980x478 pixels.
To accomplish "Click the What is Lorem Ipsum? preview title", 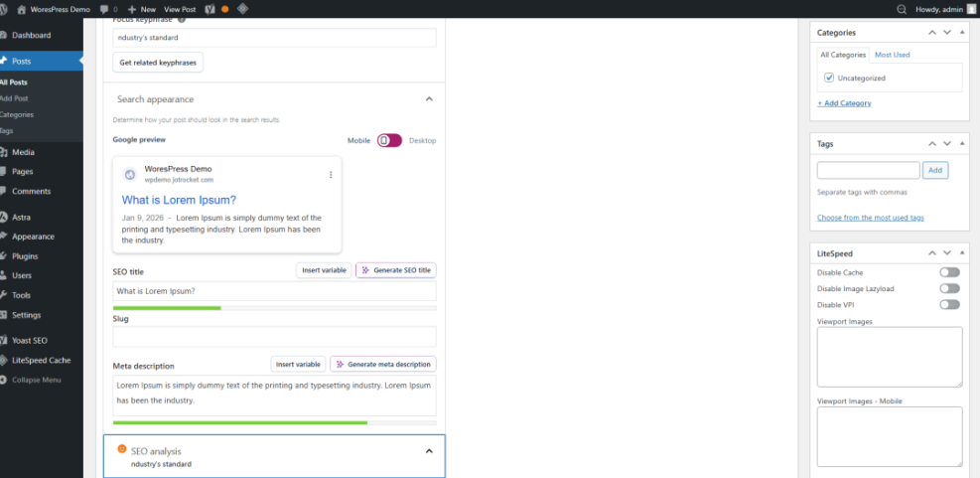I will [179, 200].
